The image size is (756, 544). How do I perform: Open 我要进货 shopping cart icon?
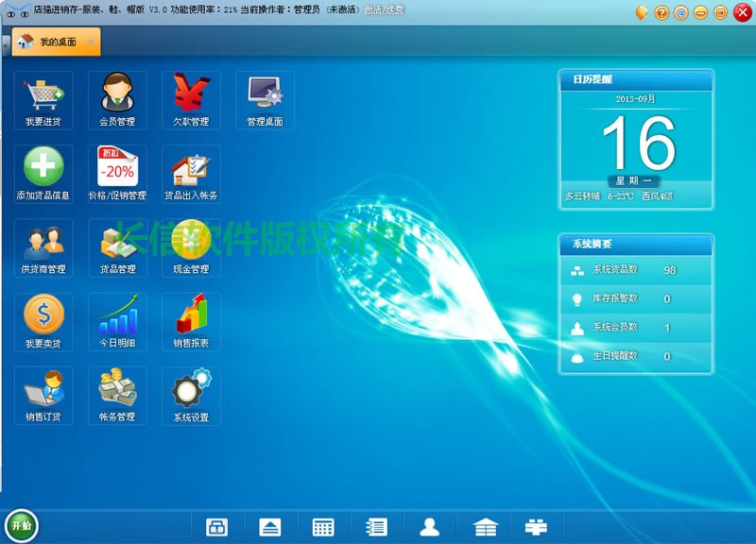click(x=43, y=100)
